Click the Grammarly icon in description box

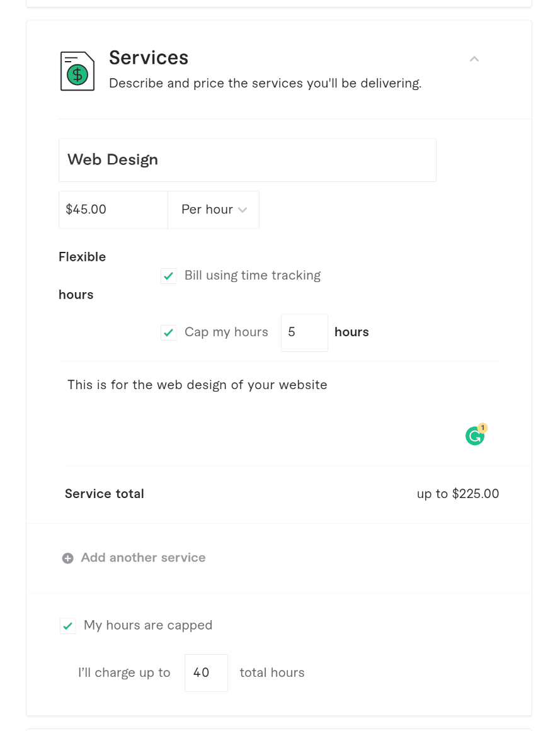pos(475,436)
